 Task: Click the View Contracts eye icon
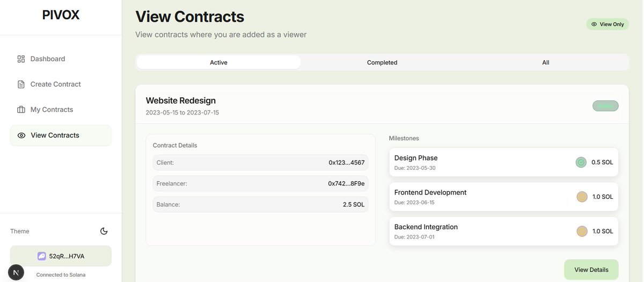pyautogui.click(x=21, y=135)
